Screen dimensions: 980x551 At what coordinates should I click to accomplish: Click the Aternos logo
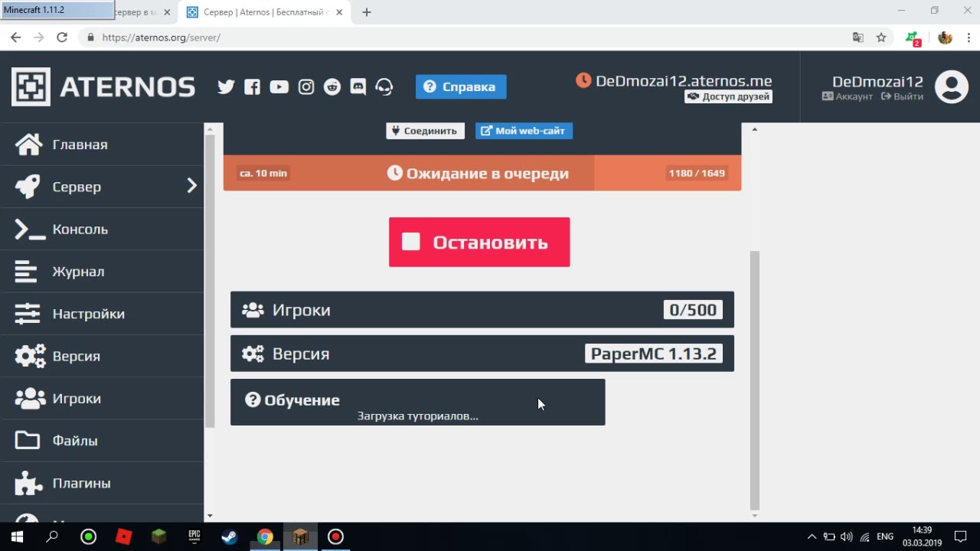(103, 86)
